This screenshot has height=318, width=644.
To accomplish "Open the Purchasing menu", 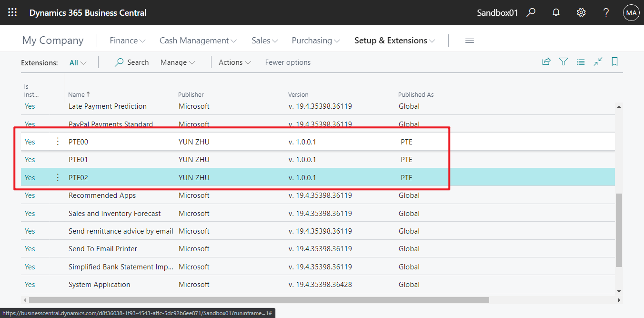I will coord(315,40).
